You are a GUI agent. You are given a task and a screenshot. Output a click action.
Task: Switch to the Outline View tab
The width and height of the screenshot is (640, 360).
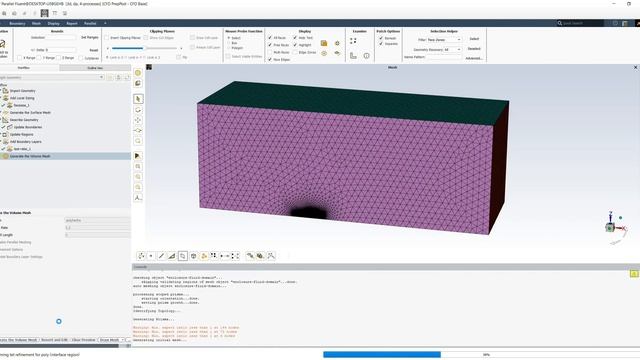pos(95,68)
